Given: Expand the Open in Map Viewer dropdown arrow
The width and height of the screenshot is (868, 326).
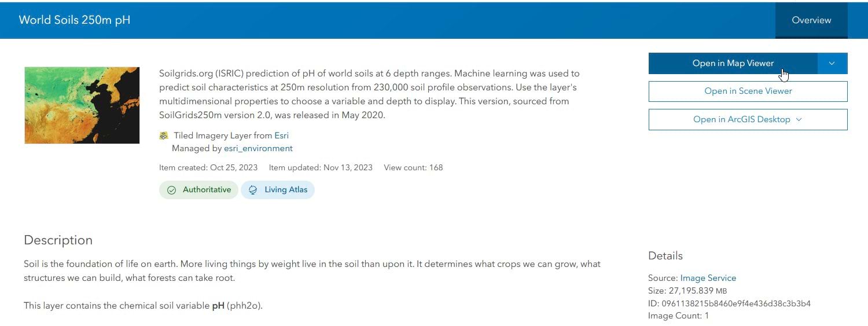Looking at the screenshot, I should pyautogui.click(x=832, y=63).
